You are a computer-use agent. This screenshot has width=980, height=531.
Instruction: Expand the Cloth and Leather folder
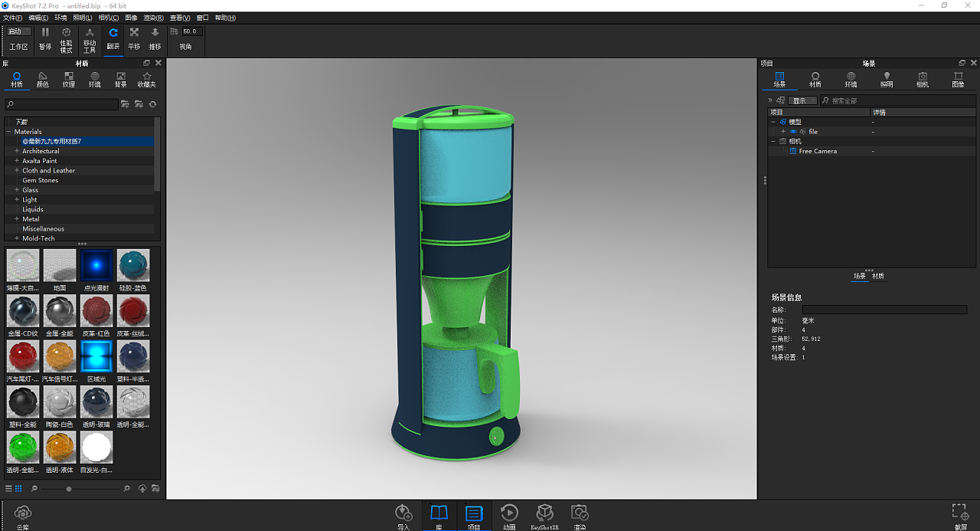tap(16, 171)
